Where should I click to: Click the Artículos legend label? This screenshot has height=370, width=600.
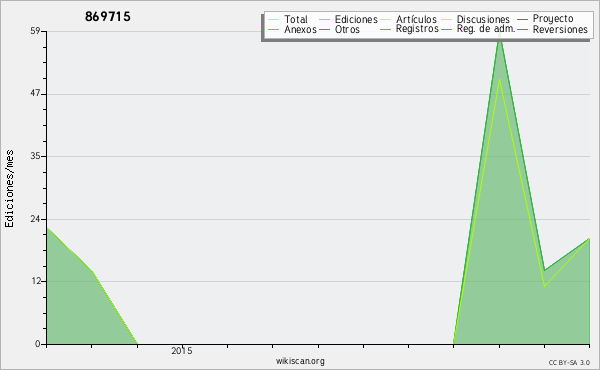click(x=416, y=19)
